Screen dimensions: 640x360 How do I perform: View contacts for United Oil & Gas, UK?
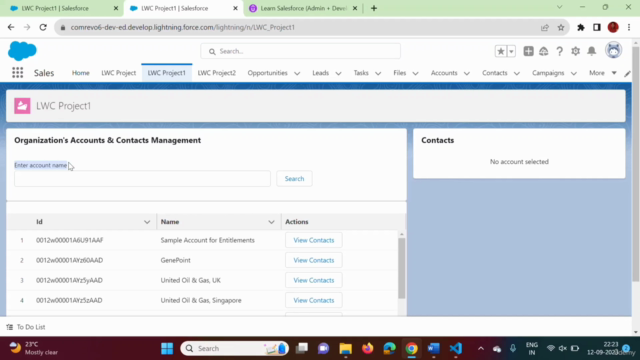pyautogui.click(x=313, y=280)
